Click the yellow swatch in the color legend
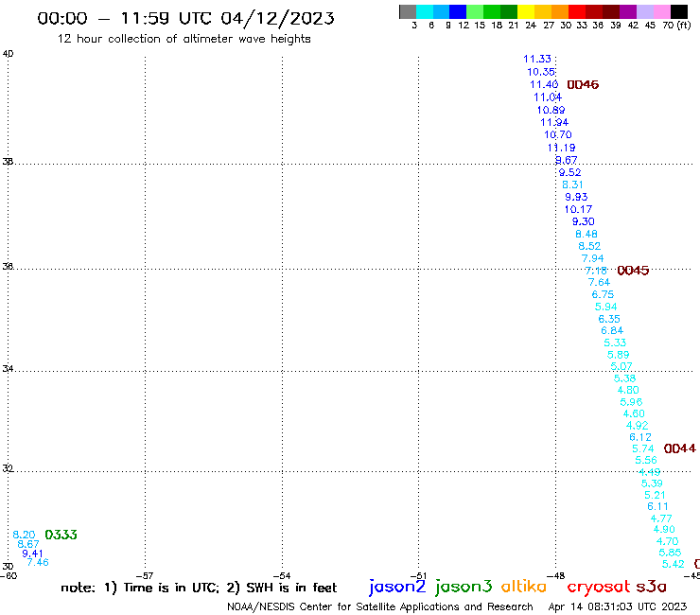The height and width of the screenshot is (615, 700). click(x=526, y=11)
